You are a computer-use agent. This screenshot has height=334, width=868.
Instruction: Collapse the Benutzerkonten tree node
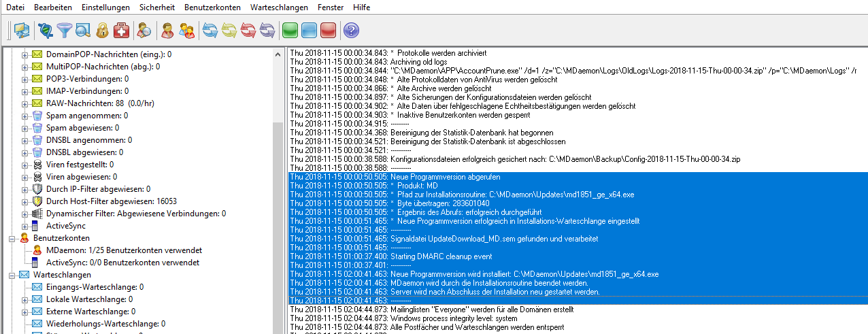coord(12,238)
